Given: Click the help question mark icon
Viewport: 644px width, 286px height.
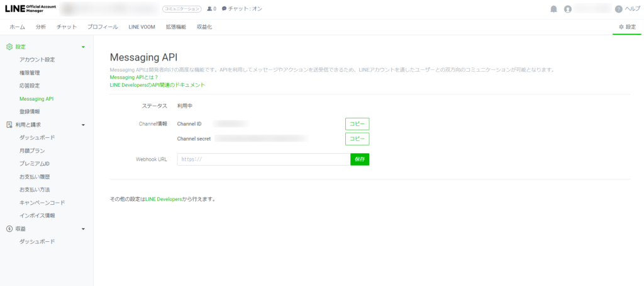Looking at the screenshot, I should tap(619, 9).
